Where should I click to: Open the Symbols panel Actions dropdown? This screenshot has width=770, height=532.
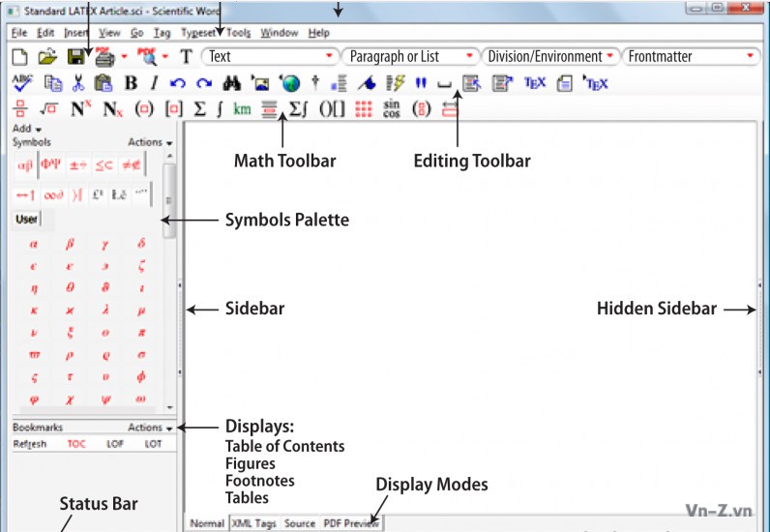coord(150,142)
